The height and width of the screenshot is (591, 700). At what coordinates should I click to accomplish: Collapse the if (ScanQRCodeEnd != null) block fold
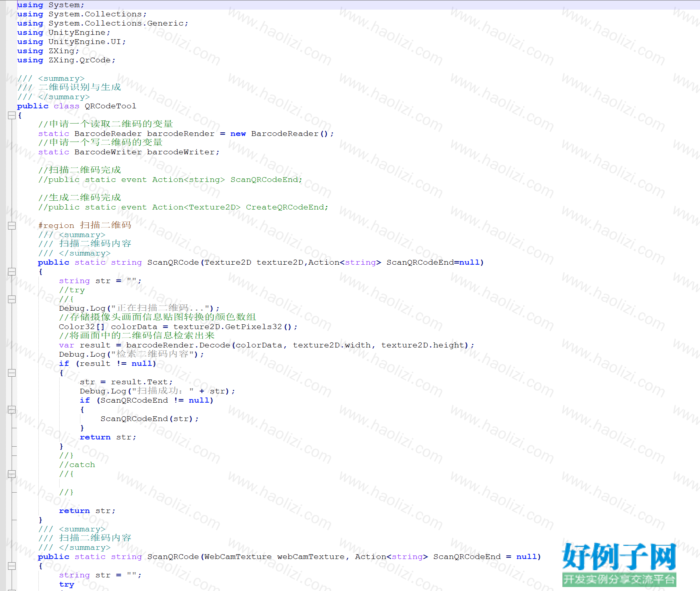point(12,409)
